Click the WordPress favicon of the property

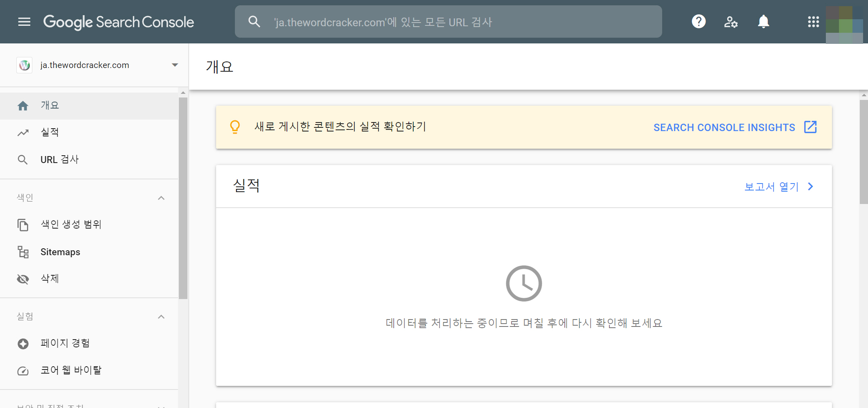(x=25, y=65)
